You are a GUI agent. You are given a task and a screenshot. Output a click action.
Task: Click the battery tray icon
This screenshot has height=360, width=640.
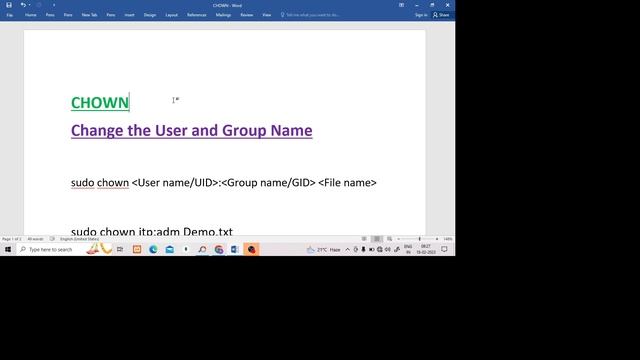coord(371,249)
